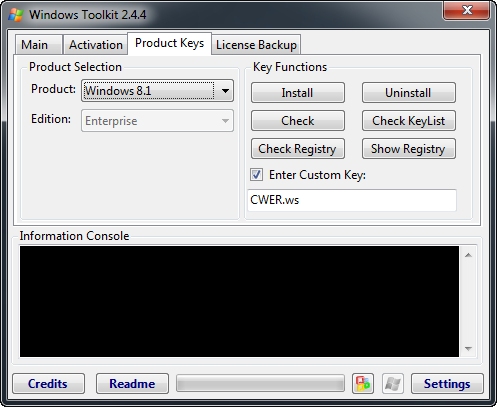Click the Uninstall button
The image size is (497, 407).
[409, 93]
